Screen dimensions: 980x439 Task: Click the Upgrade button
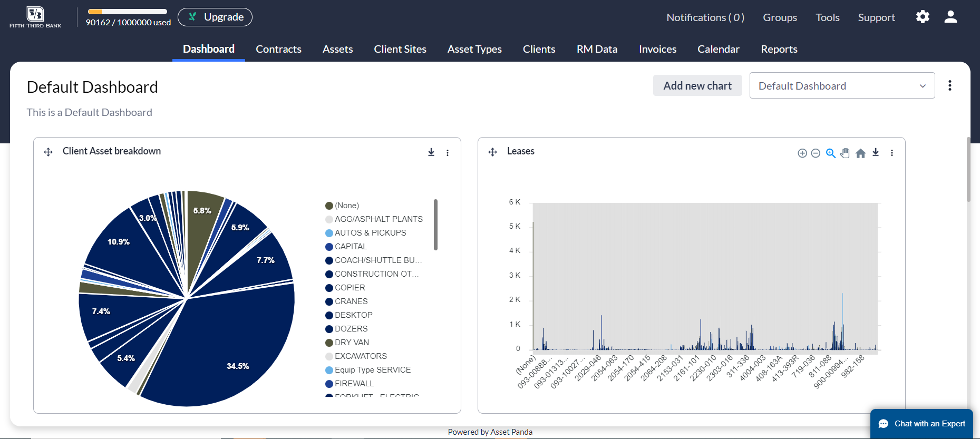215,17
